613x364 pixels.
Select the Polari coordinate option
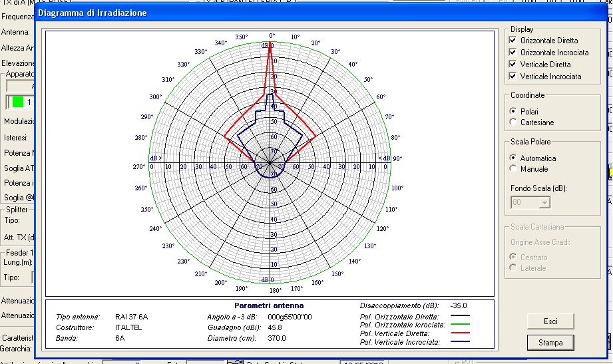[512, 111]
